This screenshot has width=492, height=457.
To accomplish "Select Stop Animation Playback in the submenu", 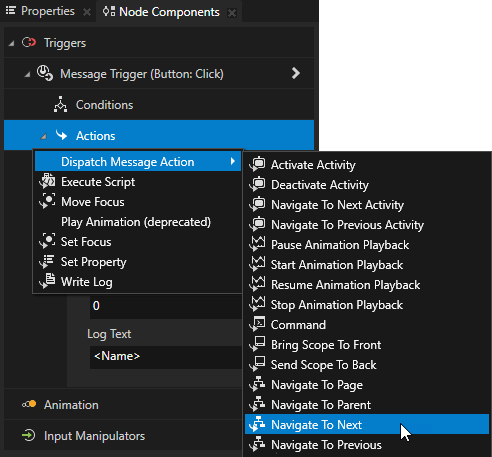I will (367, 305).
